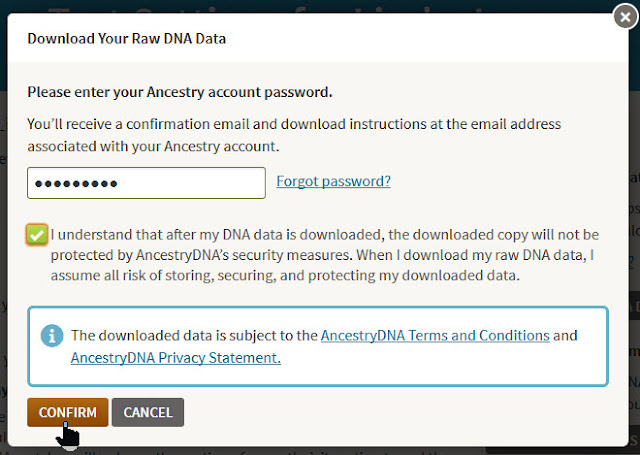Click the confirmation email instructions paragraph
The image size is (640, 455).
click(x=294, y=135)
